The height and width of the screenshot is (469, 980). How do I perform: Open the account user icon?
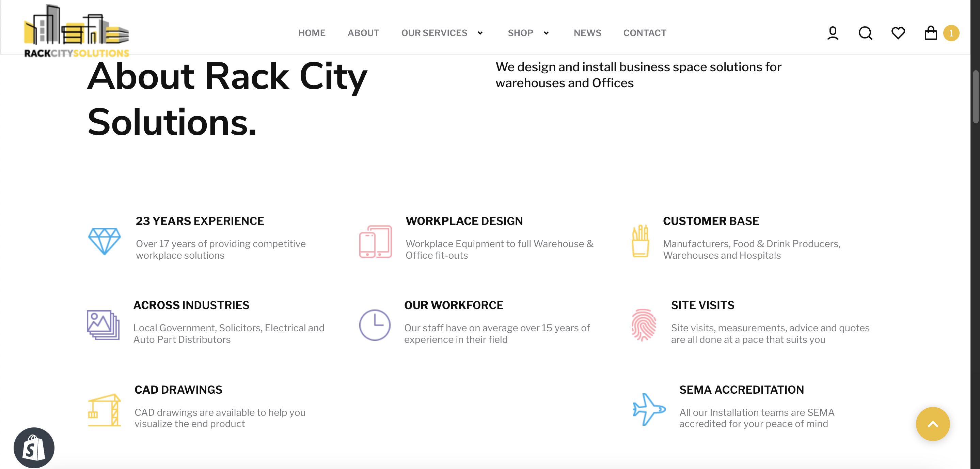(833, 33)
